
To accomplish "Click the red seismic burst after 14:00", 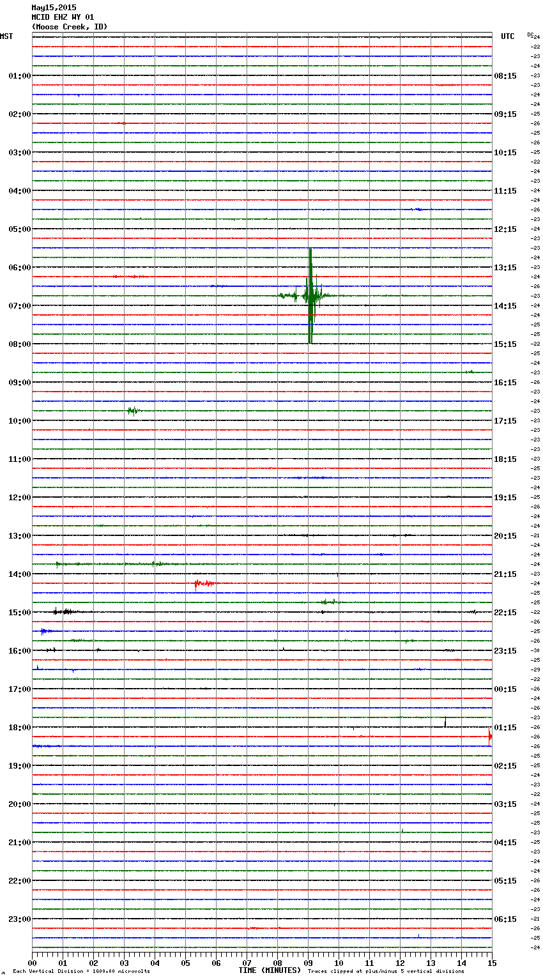I will click(x=206, y=583).
